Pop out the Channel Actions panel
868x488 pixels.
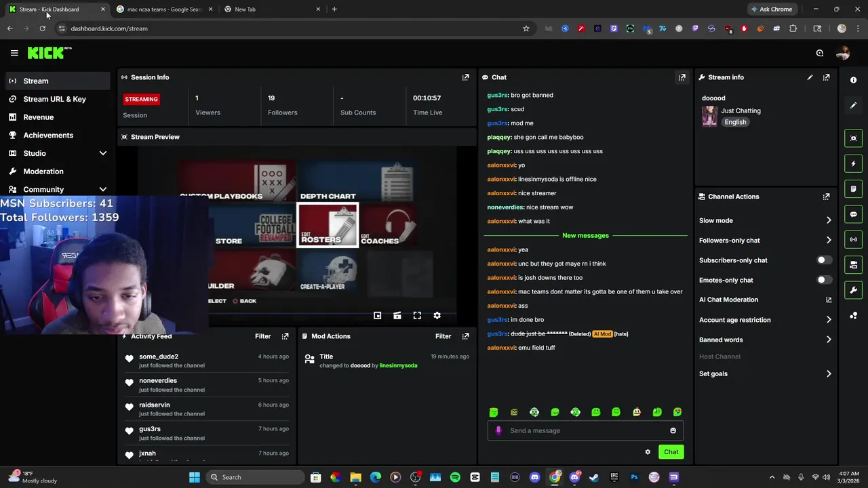pyautogui.click(x=826, y=197)
